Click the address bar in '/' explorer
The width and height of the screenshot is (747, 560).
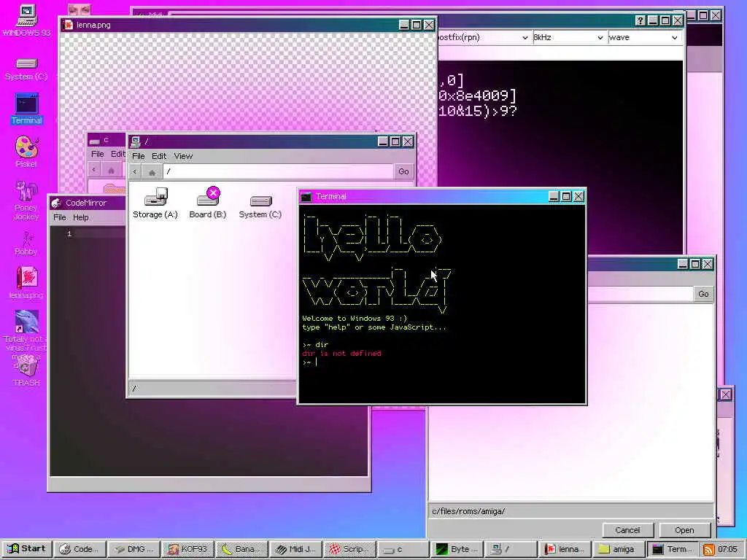(278, 172)
